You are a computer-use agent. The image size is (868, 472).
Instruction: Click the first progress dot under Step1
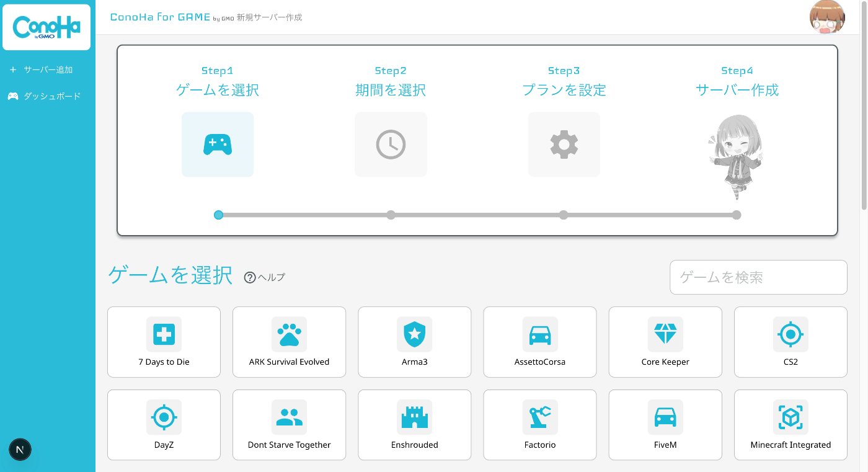(x=218, y=215)
